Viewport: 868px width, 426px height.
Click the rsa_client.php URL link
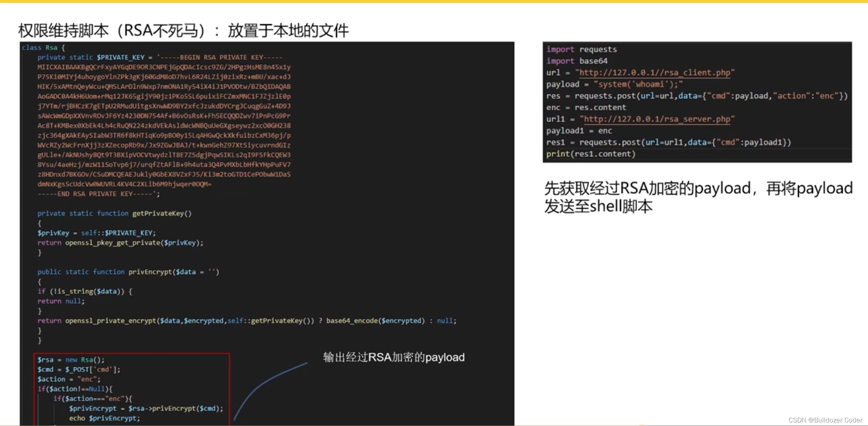654,73
